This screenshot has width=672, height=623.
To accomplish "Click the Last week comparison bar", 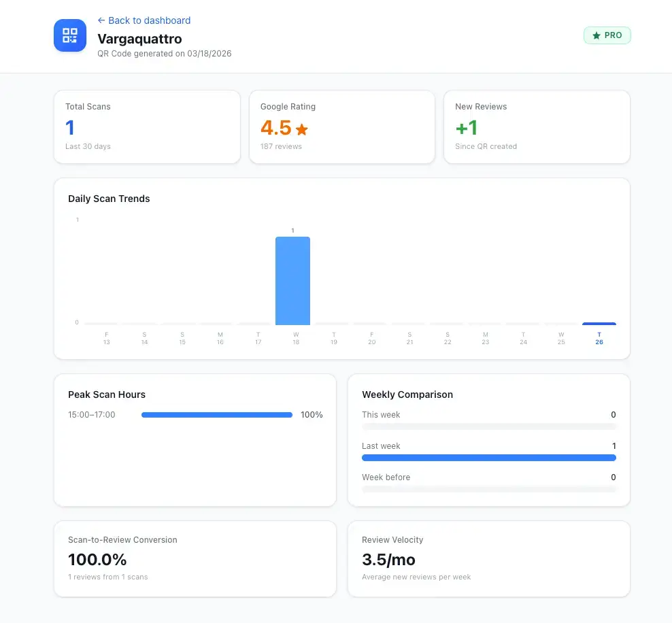I will pyautogui.click(x=488, y=458).
